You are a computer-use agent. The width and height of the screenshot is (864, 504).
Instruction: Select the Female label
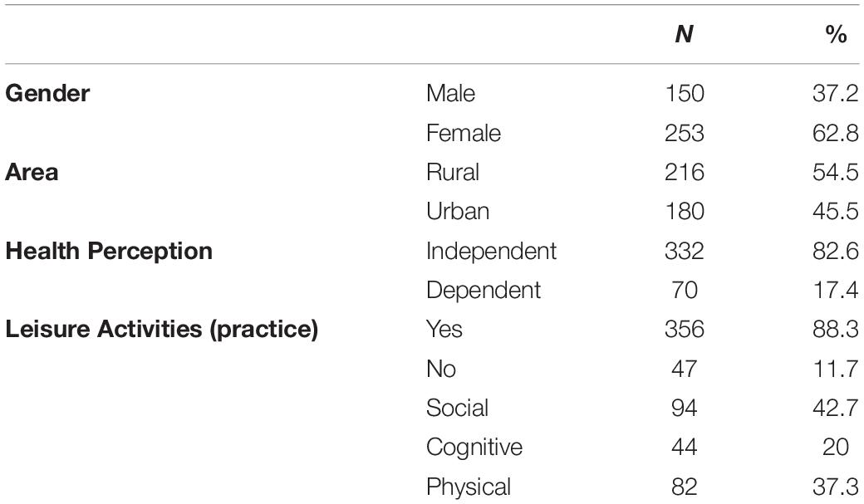(464, 133)
